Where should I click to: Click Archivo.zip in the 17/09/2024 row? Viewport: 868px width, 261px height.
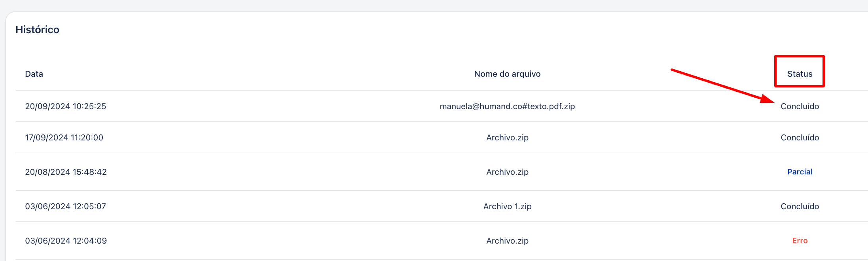507,138
